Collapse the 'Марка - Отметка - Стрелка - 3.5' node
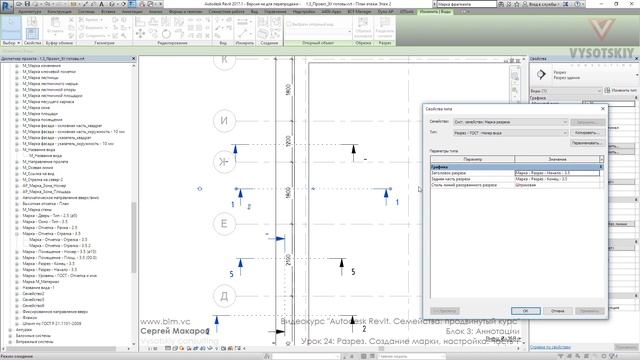Viewport: 640px width, 360px height. (17, 234)
